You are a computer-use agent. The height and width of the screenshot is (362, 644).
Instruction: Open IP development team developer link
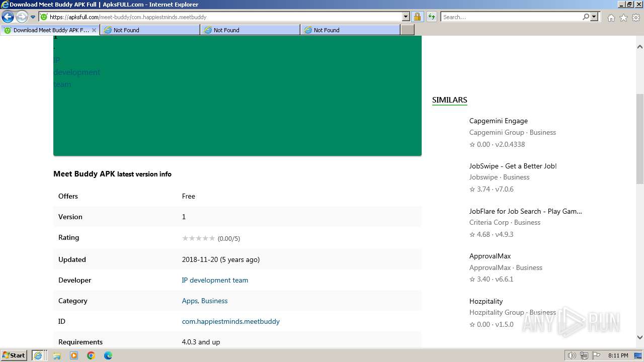click(215, 280)
